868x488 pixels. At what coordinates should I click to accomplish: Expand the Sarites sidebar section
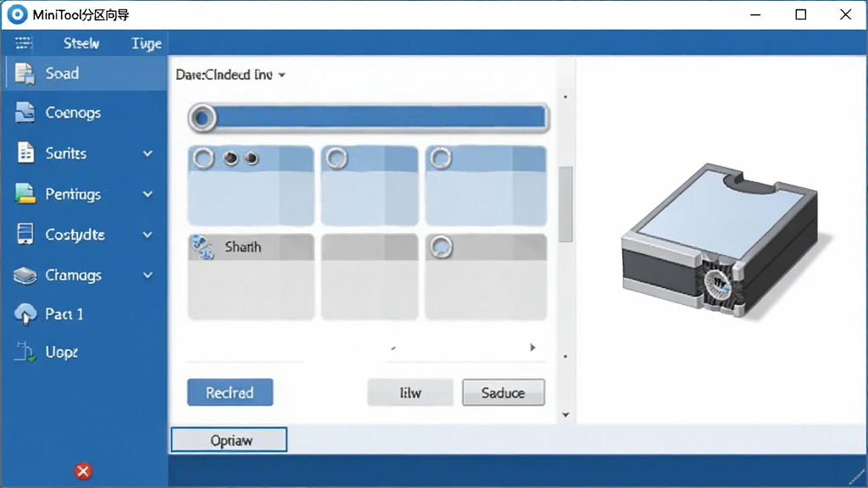(x=147, y=153)
